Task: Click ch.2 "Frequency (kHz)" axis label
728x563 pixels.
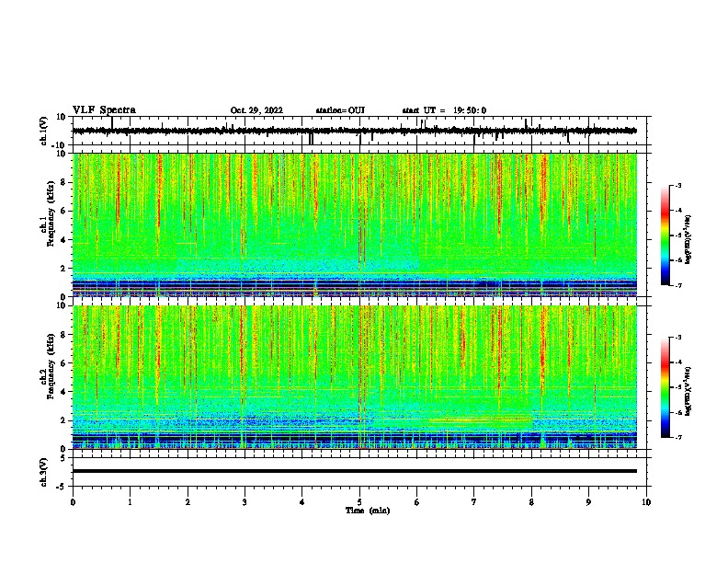Action: (x=51, y=366)
